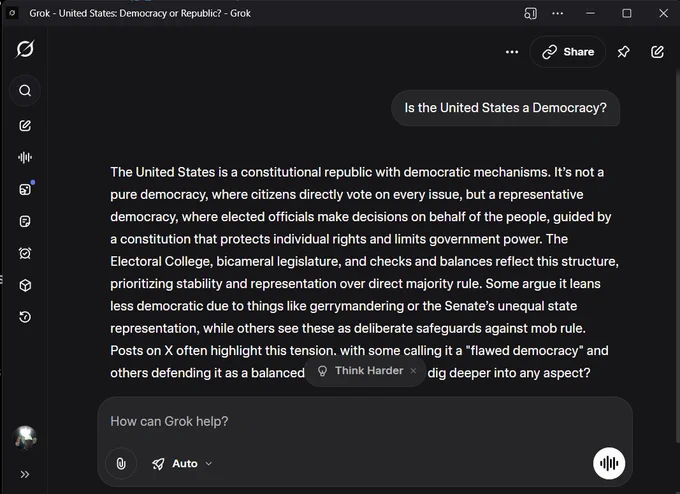
Task: Dismiss the Think Harder suggestion
Action: point(413,371)
